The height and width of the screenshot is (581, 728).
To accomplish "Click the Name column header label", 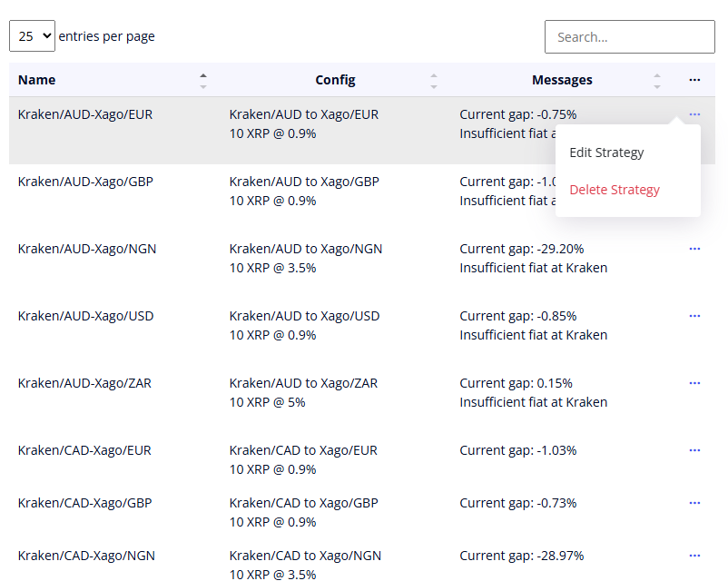I will (x=37, y=80).
